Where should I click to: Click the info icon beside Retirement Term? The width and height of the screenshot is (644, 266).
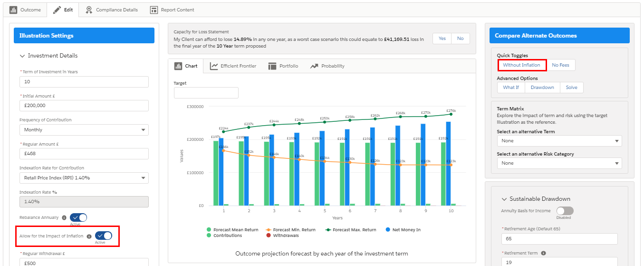tap(543, 253)
